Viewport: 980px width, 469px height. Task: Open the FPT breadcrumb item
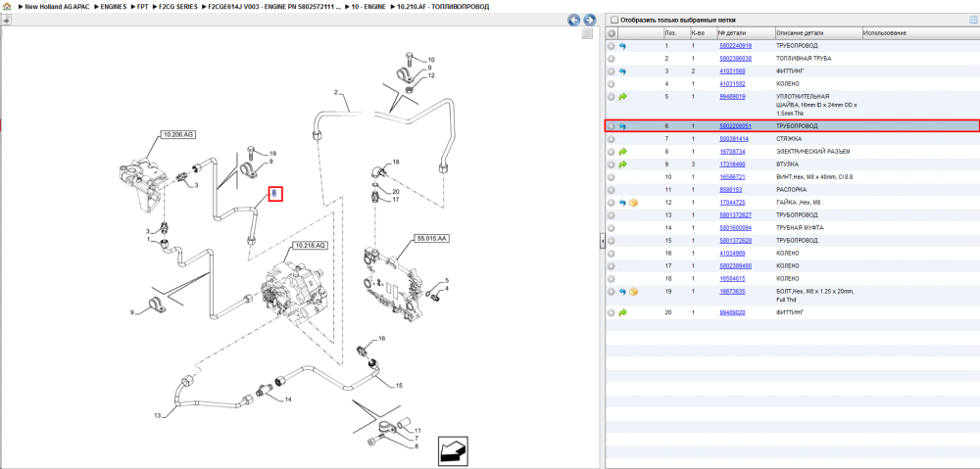(142, 6)
